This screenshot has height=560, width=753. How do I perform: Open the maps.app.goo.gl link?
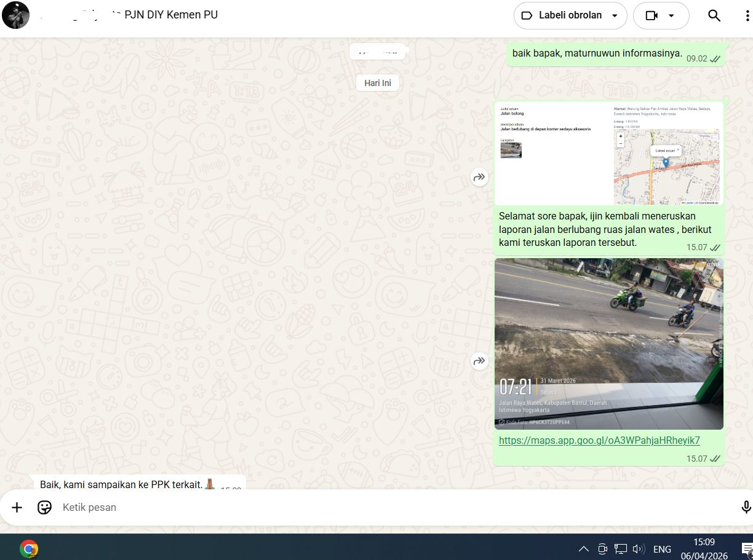[x=599, y=440]
